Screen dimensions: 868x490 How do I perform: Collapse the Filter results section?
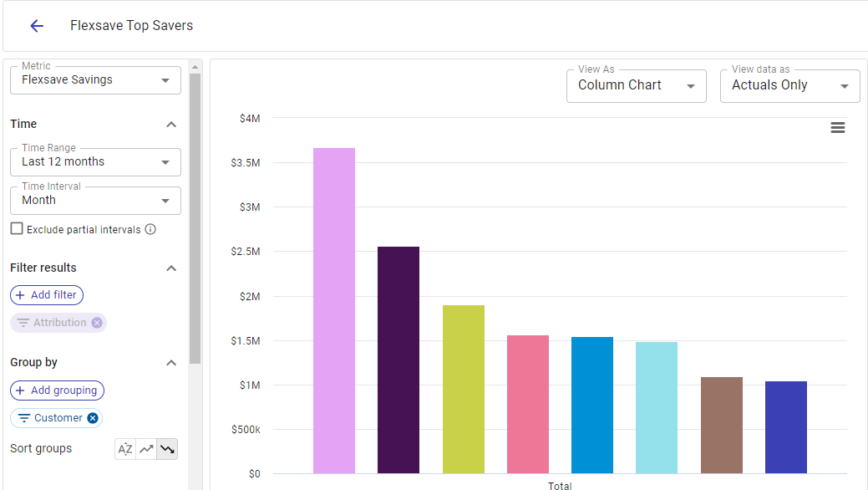coord(171,268)
